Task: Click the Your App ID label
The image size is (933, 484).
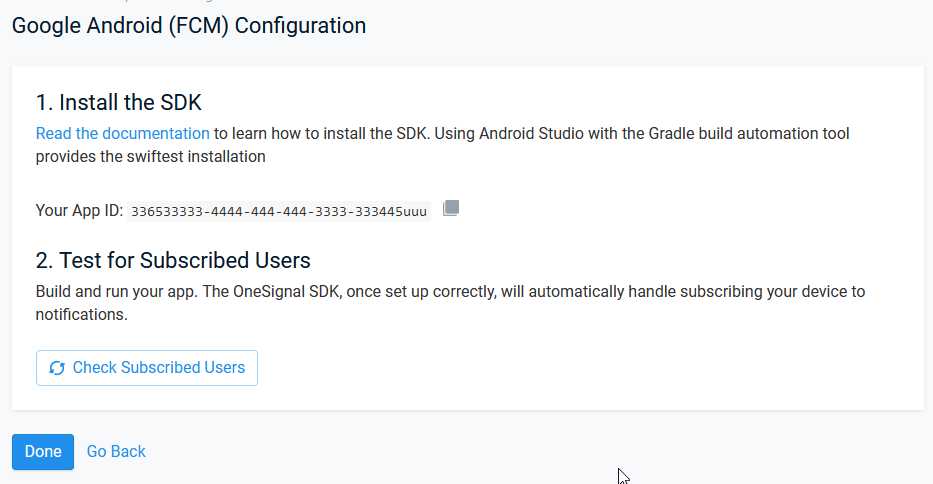Action: click(79, 210)
